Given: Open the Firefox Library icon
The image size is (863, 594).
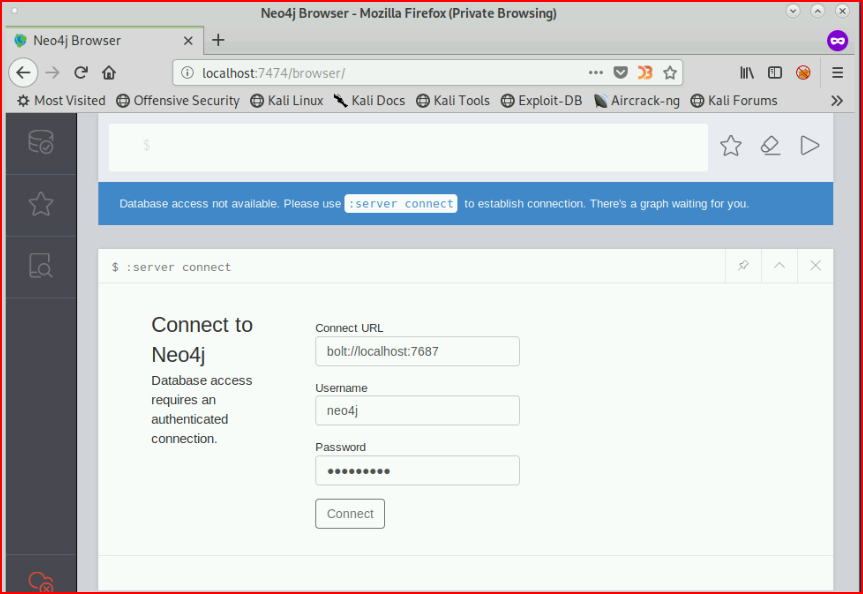Looking at the screenshot, I should 747,73.
